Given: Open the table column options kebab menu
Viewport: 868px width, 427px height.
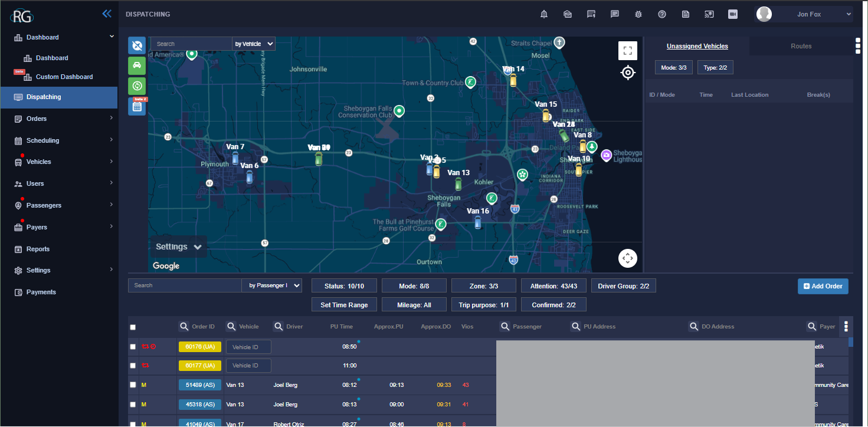Looking at the screenshot, I should coord(846,326).
